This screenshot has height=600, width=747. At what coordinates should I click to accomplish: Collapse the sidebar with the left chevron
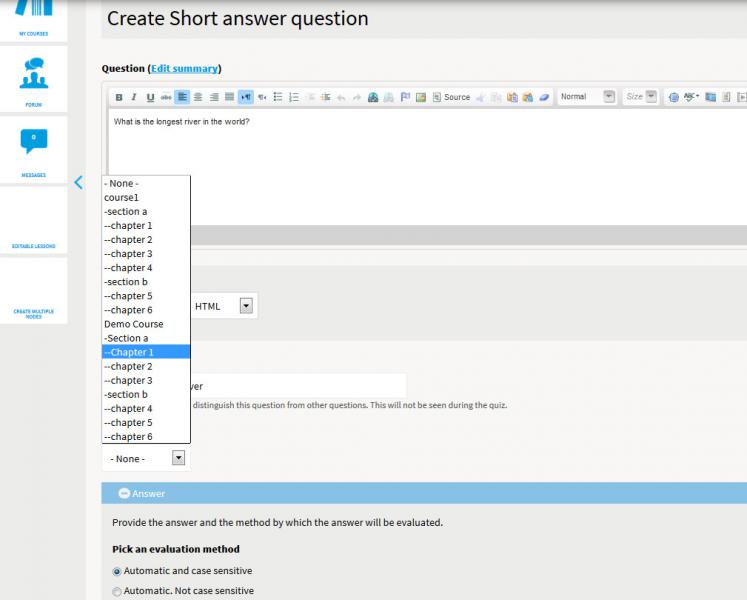click(79, 183)
